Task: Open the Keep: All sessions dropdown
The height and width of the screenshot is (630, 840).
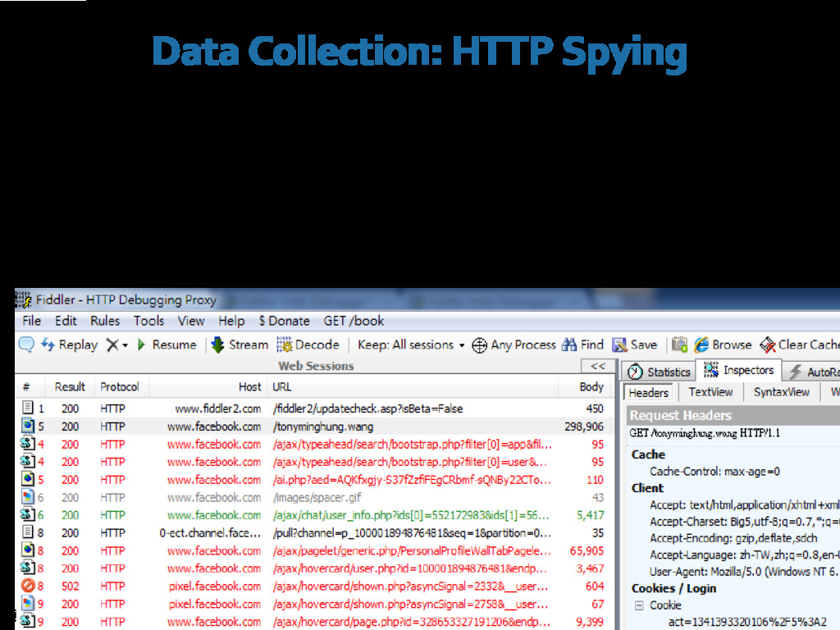Action: point(411,345)
